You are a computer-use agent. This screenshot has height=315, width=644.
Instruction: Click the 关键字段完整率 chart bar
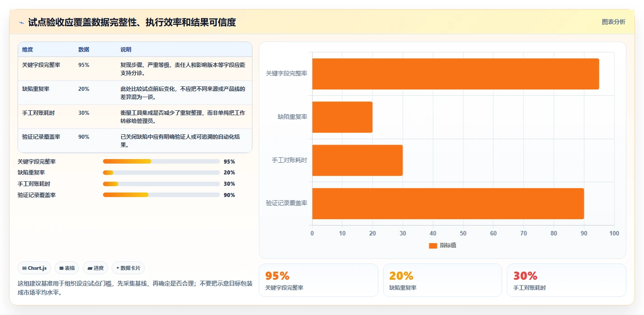pos(456,74)
